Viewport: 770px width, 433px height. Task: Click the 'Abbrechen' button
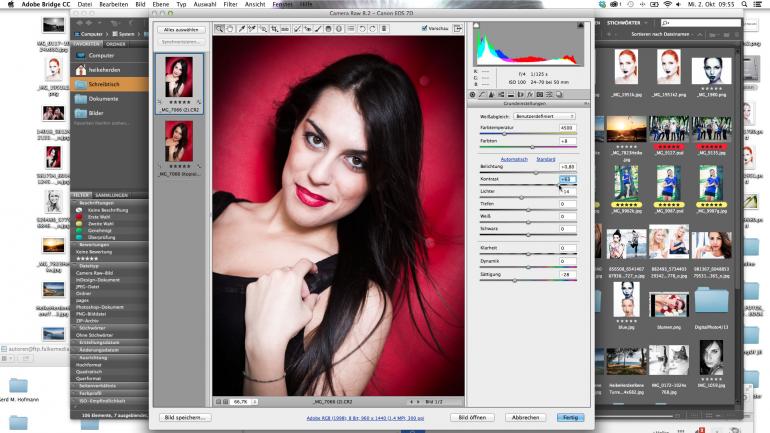point(525,417)
